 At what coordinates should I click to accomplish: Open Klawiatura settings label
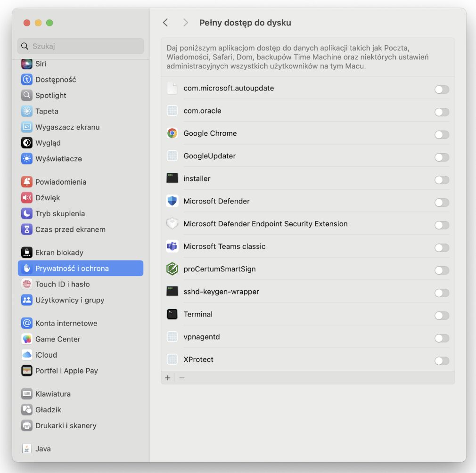click(53, 394)
